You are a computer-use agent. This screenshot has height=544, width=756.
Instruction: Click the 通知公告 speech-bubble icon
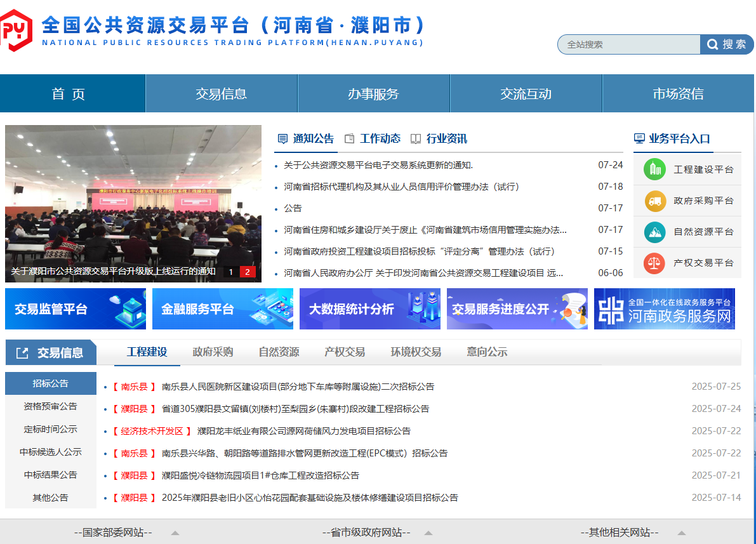(x=282, y=138)
